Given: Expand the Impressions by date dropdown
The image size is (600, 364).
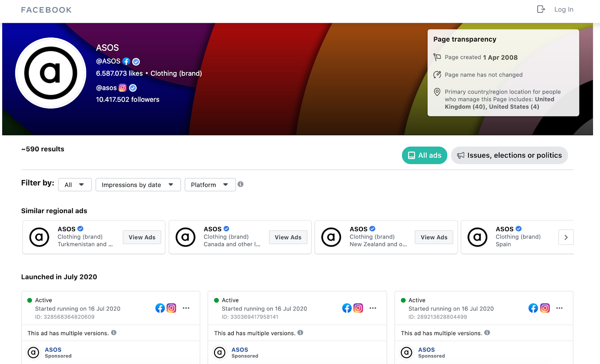Looking at the screenshot, I should pyautogui.click(x=138, y=185).
